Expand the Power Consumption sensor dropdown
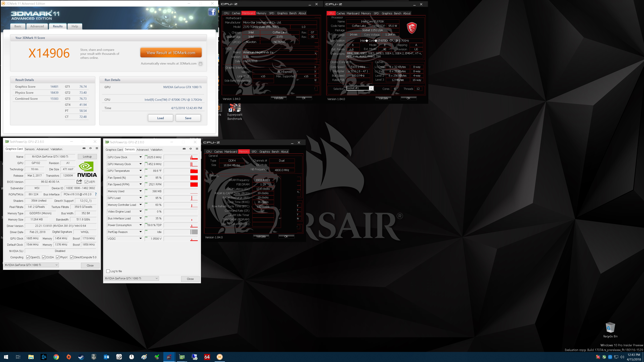The width and height of the screenshot is (644, 362). [141, 225]
